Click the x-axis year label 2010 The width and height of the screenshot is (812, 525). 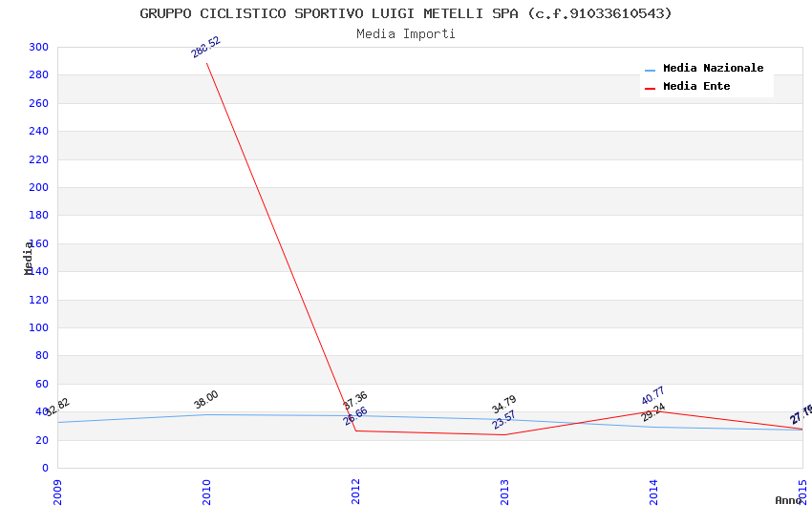pyautogui.click(x=206, y=492)
